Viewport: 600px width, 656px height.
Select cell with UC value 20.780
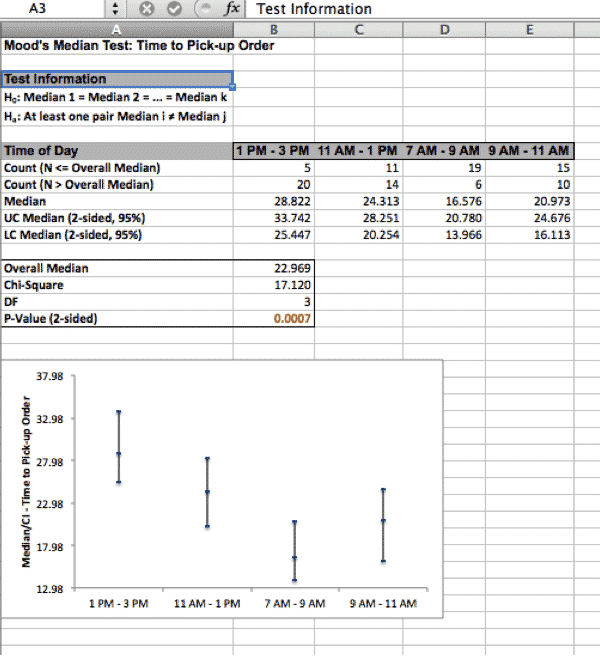(x=444, y=218)
